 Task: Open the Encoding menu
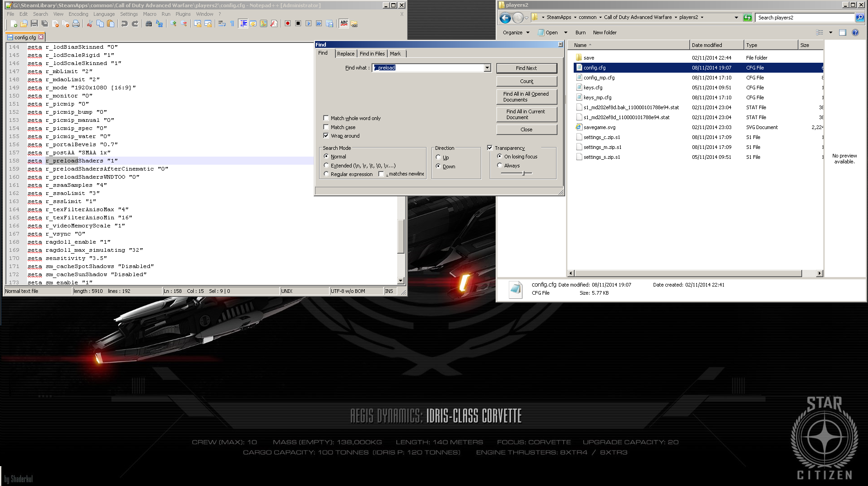[78, 14]
